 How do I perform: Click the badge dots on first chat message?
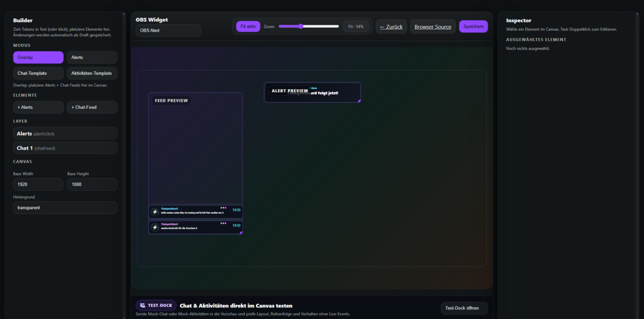coord(223,208)
